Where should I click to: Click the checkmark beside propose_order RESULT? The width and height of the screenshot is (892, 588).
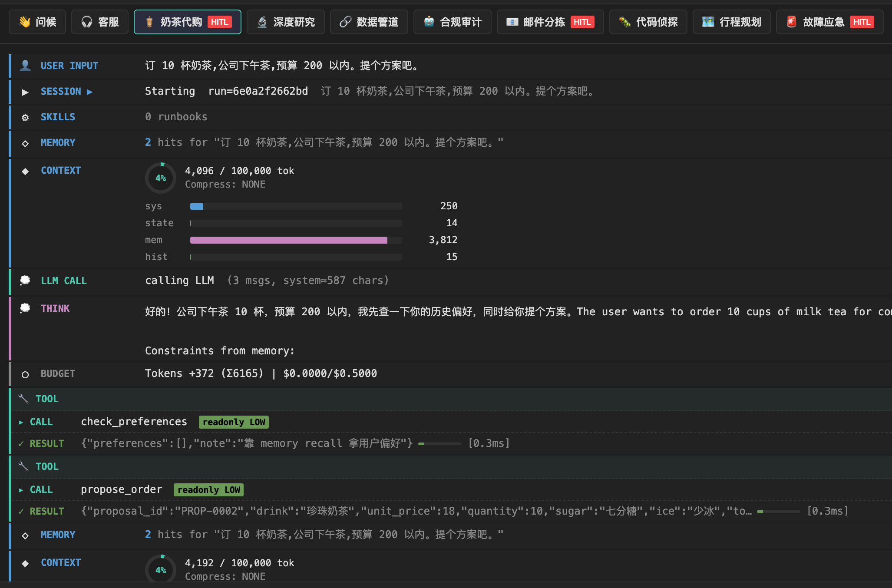(x=21, y=512)
